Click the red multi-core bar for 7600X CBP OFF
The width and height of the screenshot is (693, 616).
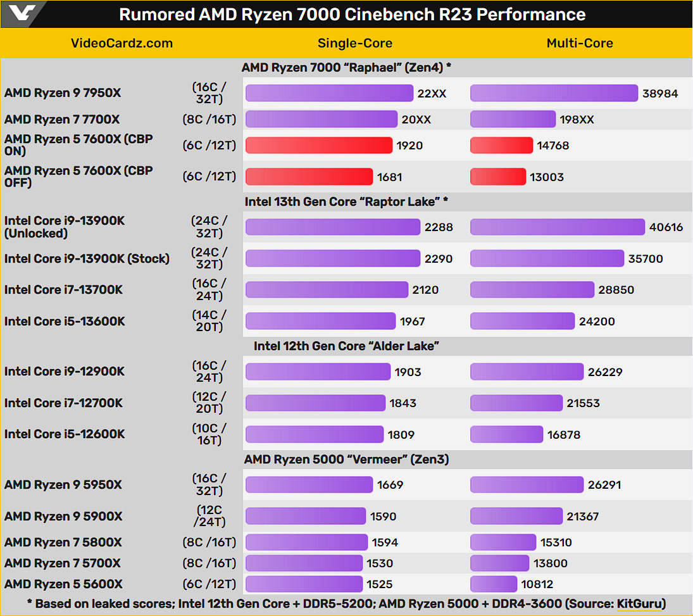click(498, 177)
